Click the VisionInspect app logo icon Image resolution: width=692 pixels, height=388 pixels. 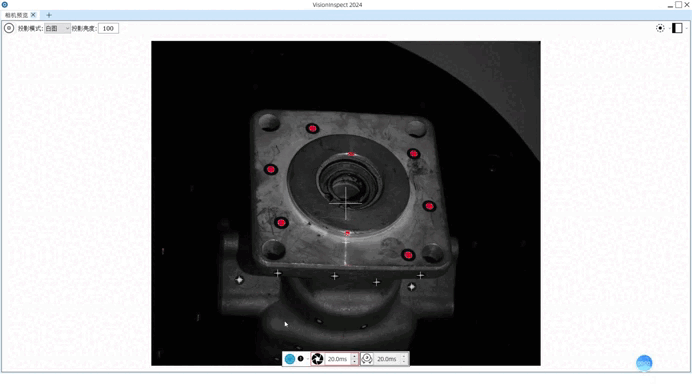click(4, 4)
